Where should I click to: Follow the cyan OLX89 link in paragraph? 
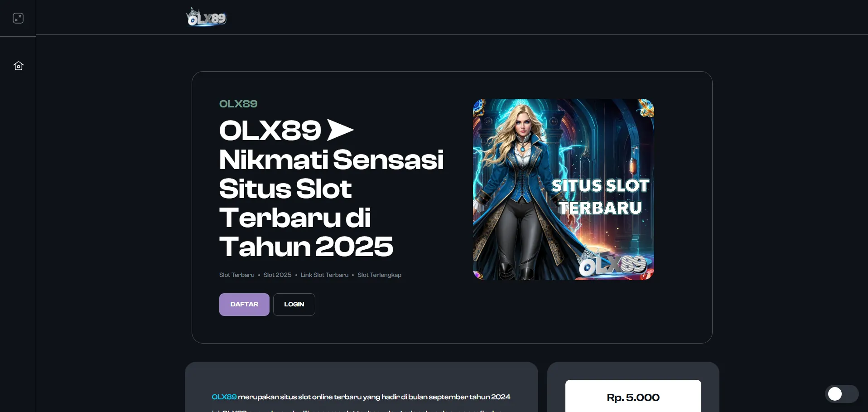click(224, 397)
